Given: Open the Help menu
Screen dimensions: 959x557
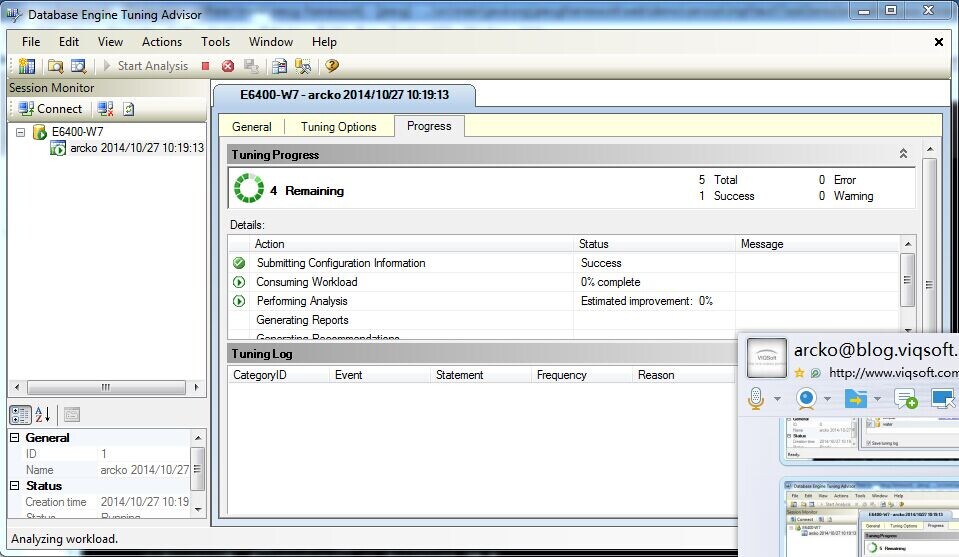Looking at the screenshot, I should tap(324, 42).
